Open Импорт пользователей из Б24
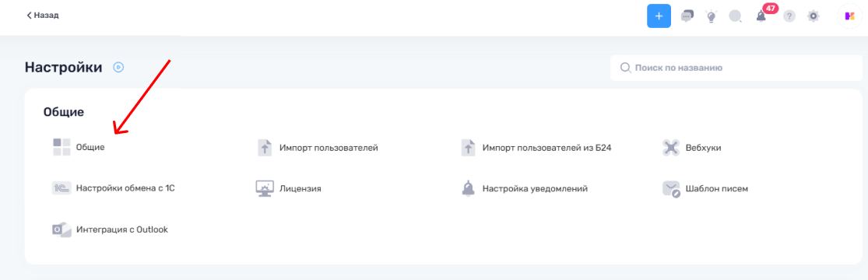This screenshot has width=868, height=280. pos(546,148)
